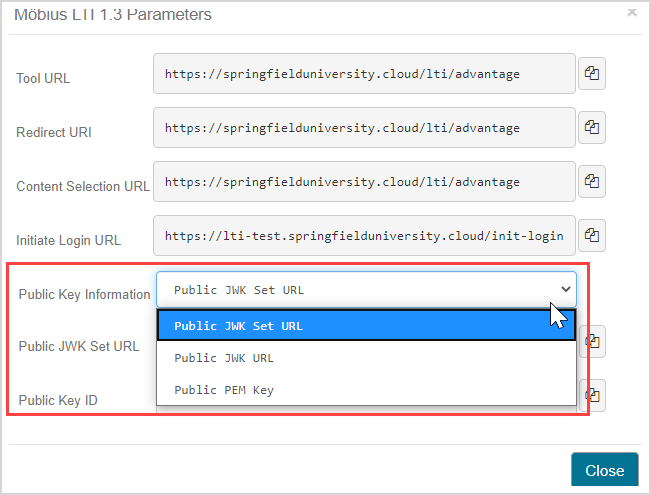
Task: Pick the Public PEM Key option
Action: (x=366, y=390)
